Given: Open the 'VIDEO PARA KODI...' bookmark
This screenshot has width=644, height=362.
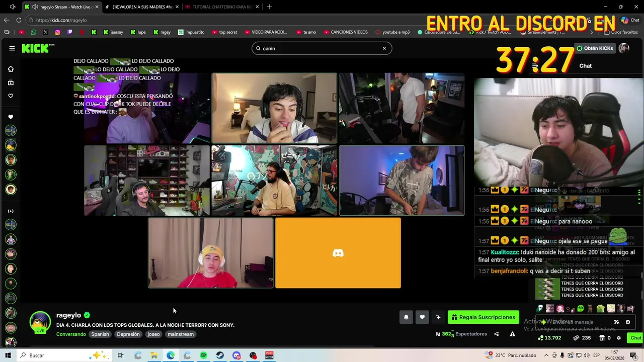Looking at the screenshot, I should (266, 32).
